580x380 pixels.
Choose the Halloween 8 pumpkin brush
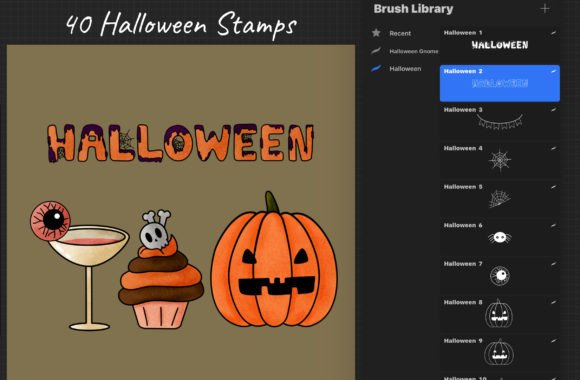click(500, 314)
